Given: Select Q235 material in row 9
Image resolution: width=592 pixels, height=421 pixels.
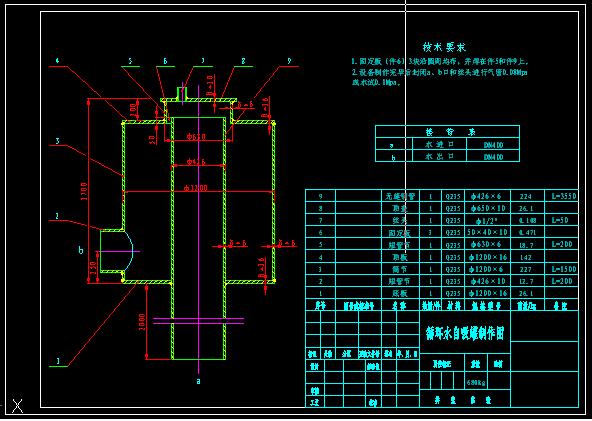Looking at the screenshot, I should 453,196.
